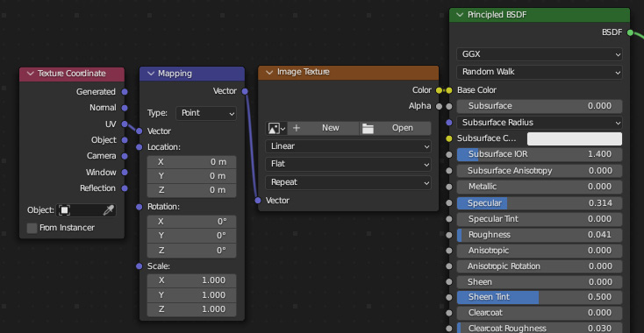Click the Metallic value field
This screenshot has width=644, height=333.
(x=540, y=187)
